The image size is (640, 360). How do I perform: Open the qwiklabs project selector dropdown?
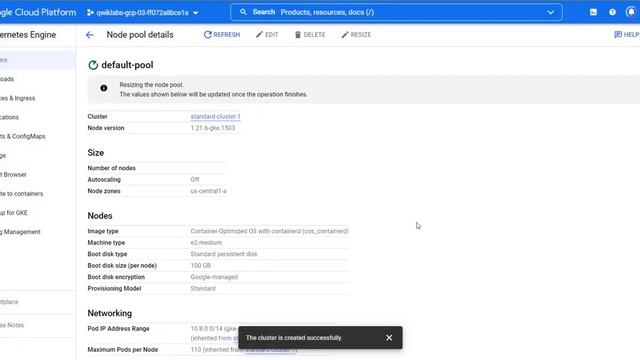pyautogui.click(x=142, y=13)
